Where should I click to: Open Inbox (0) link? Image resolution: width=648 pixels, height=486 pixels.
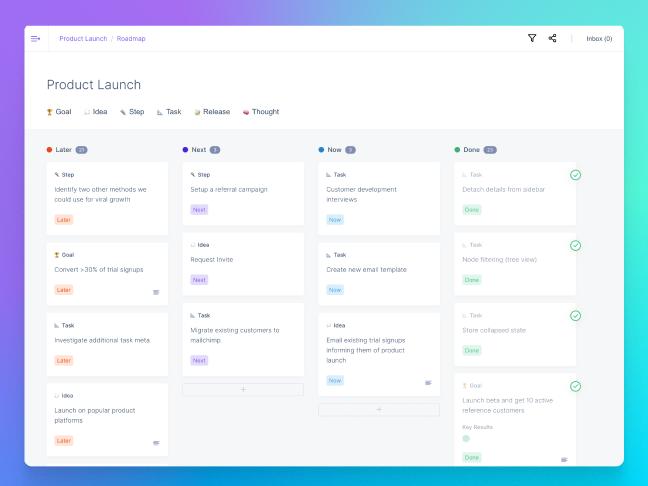pos(599,38)
